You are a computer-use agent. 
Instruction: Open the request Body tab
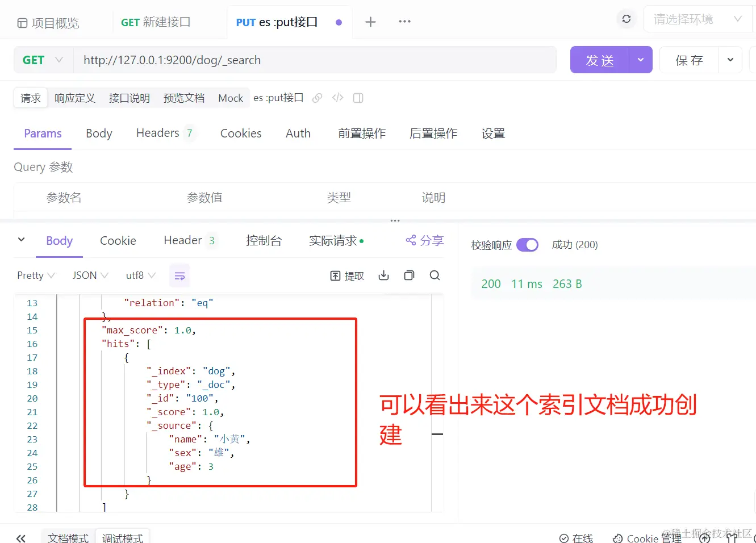[x=99, y=133]
